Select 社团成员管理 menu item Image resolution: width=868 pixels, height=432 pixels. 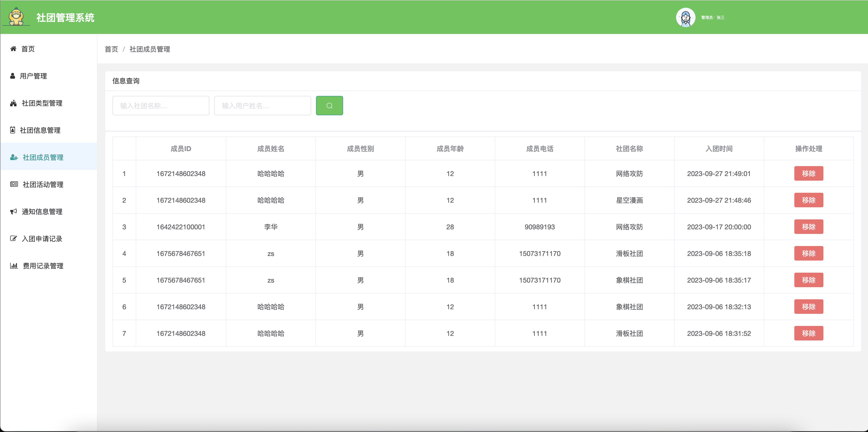pyautogui.click(x=48, y=157)
